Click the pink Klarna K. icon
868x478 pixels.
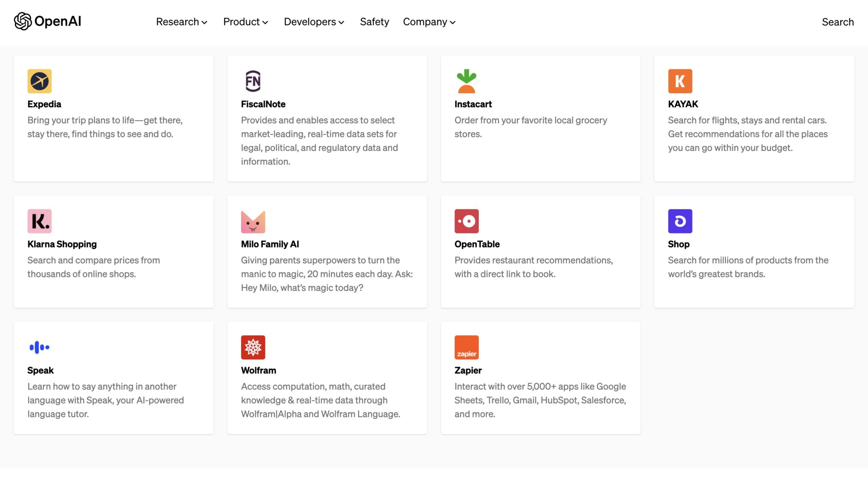(39, 221)
